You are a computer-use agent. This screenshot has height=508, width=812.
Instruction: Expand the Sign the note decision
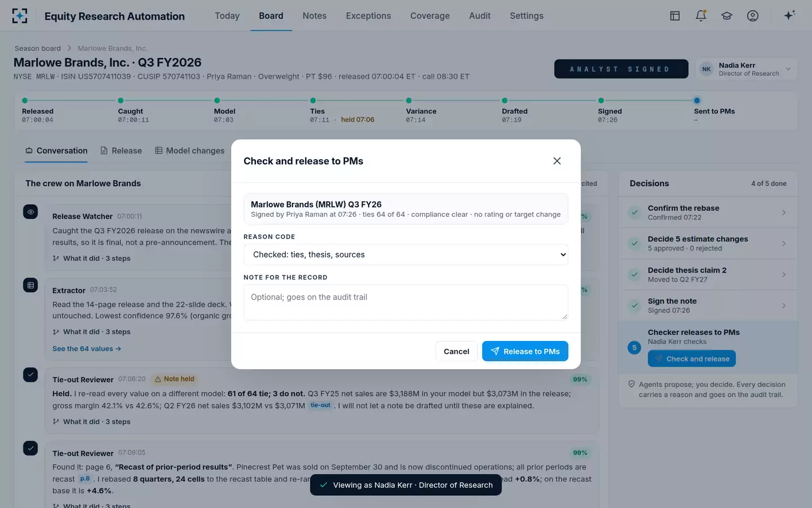(x=708, y=305)
